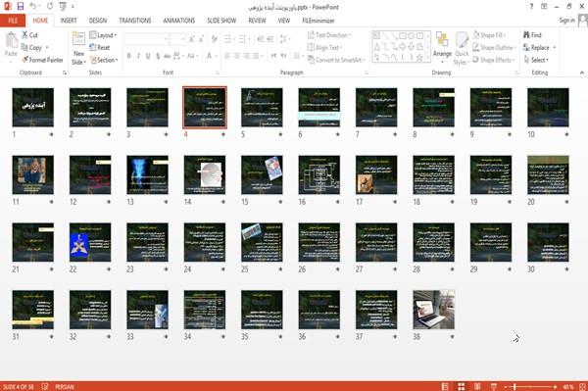
Task: Click the zoom slider handle
Action: click(514, 386)
